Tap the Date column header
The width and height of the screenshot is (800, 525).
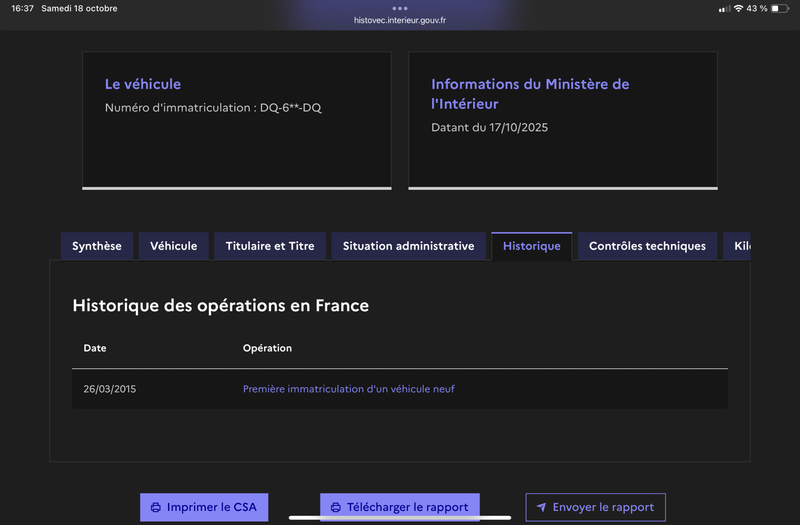coord(95,348)
